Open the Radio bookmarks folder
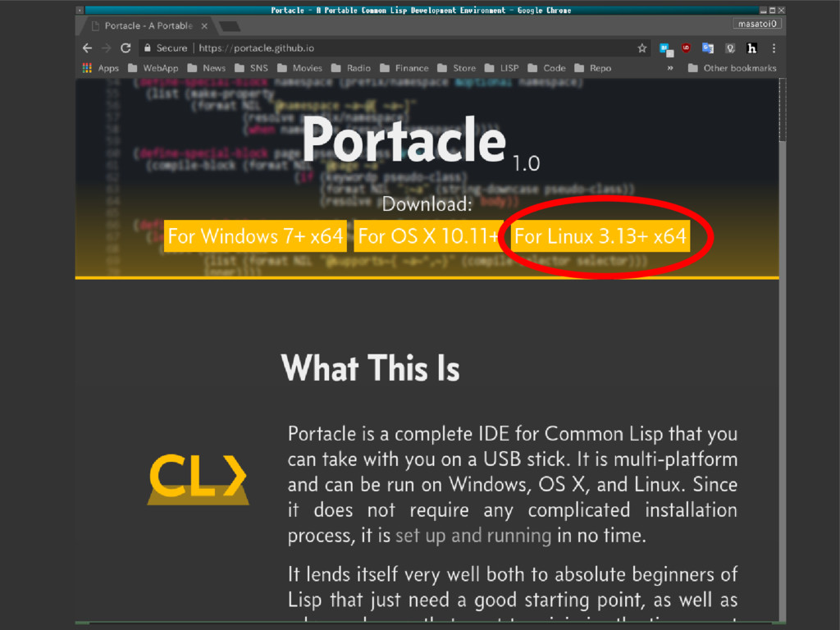840x630 pixels. pos(351,68)
